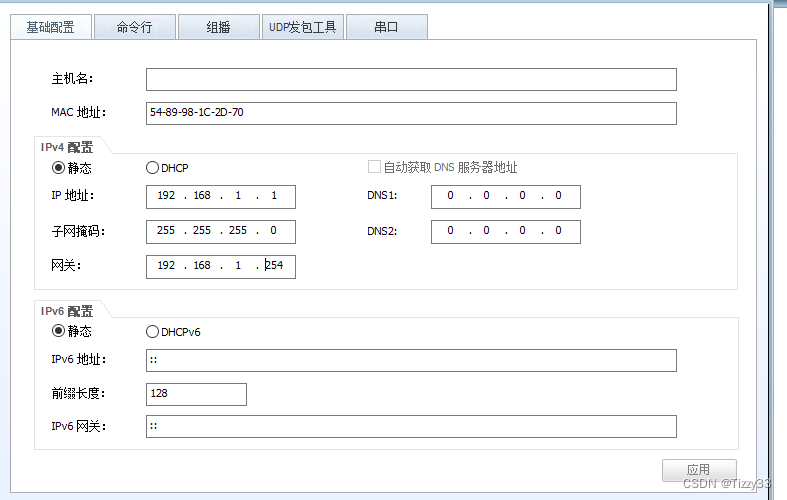Click the DNS2 address field
Viewport: 787px width, 500px height.
[505, 231]
